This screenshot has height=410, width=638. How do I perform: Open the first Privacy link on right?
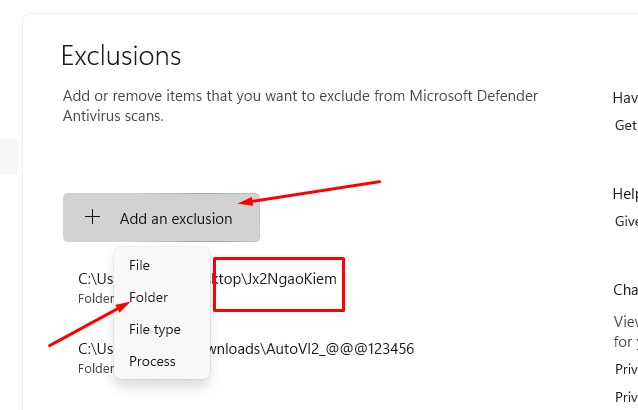coord(627,369)
